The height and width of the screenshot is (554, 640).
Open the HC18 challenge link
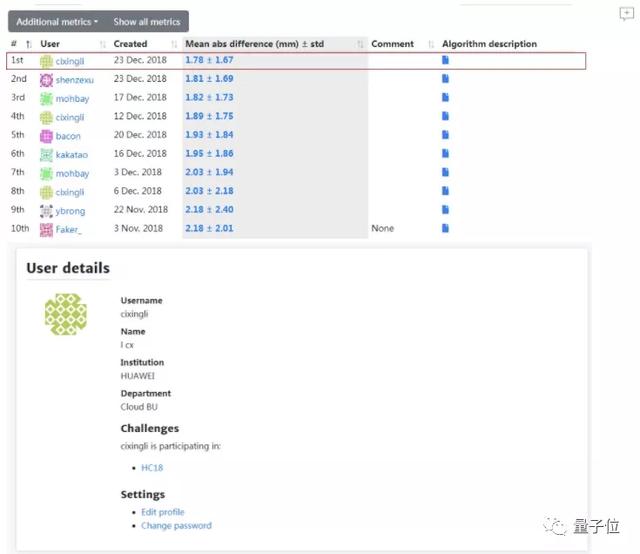[152, 468]
